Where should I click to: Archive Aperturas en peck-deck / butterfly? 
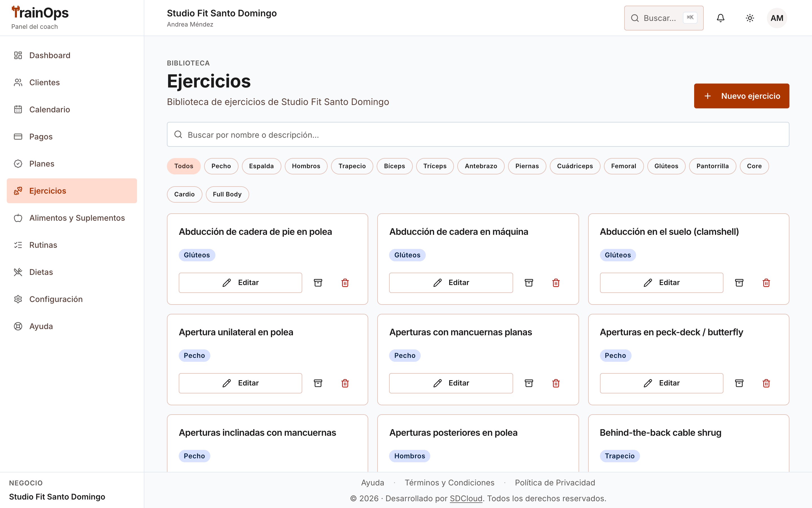click(x=739, y=383)
